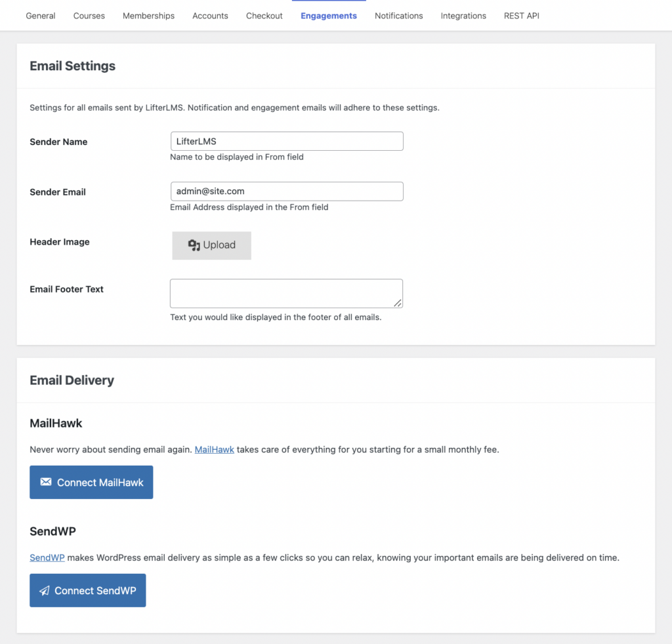
Task: Follow the SendWP hyperlink
Action: pos(47,557)
